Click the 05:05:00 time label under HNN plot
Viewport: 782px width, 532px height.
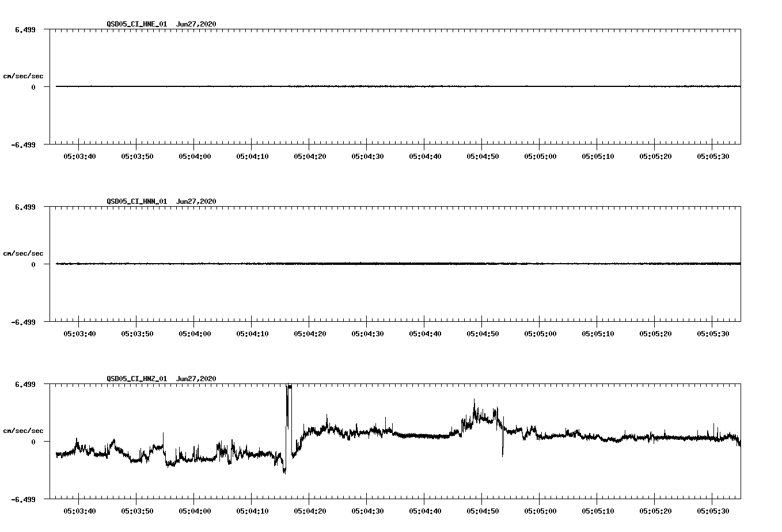[540, 334]
